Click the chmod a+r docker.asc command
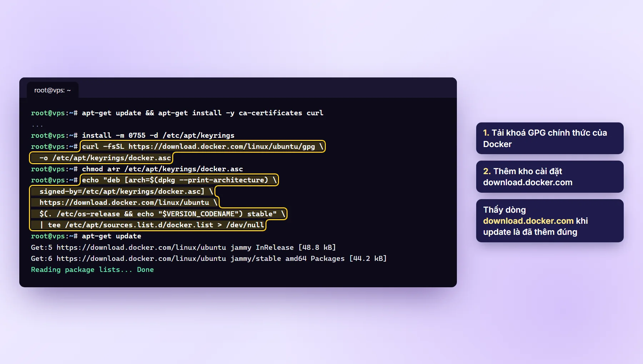This screenshot has height=364, width=643. [x=137, y=169]
